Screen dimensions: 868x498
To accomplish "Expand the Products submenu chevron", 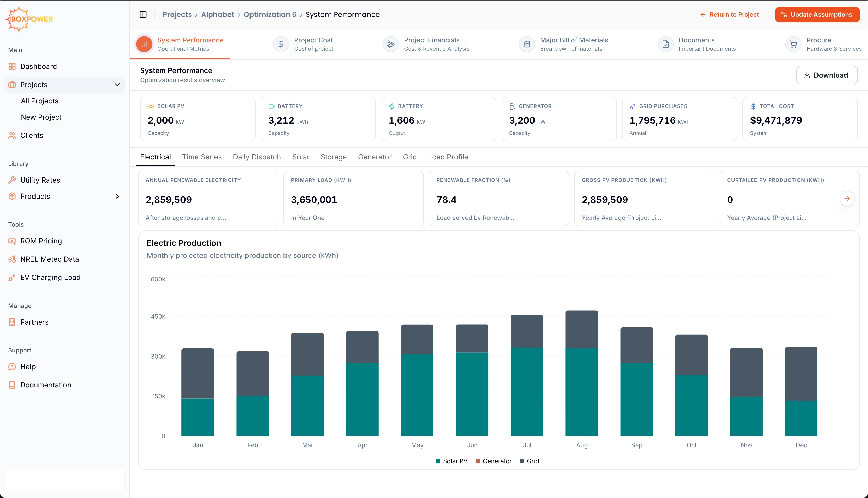I will (117, 196).
